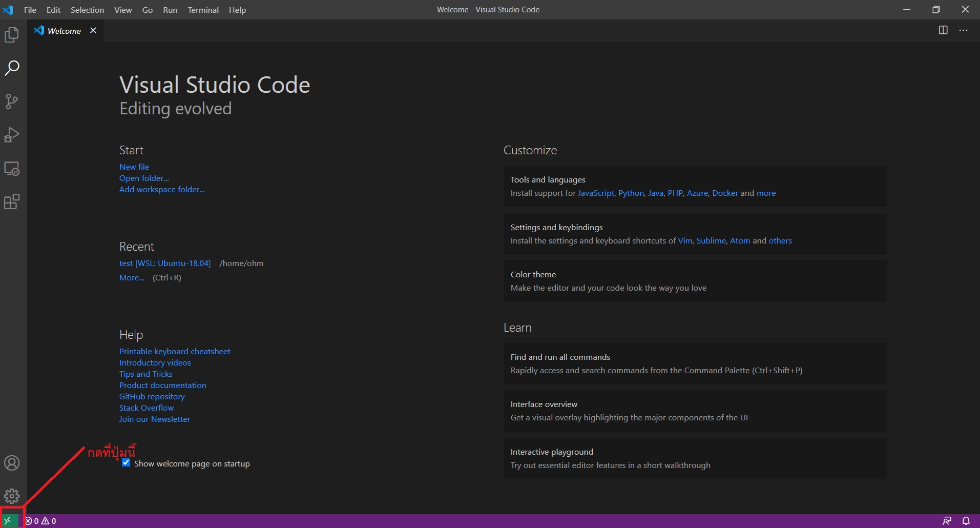This screenshot has width=980, height=528.
Task: Open the Accounts icon in the activity bar
Action: pos(12,463)
